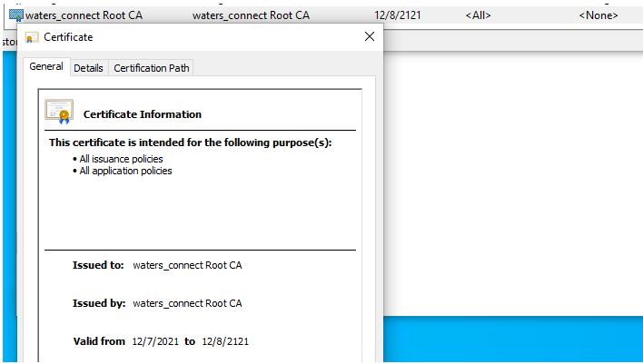Viewport: 643px width, 364px height.
Task: Click the Issued by value text
Action: (x=187, y=303)
